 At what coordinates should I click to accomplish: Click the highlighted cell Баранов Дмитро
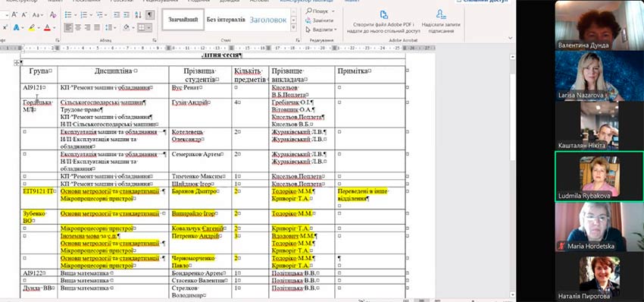200,198
